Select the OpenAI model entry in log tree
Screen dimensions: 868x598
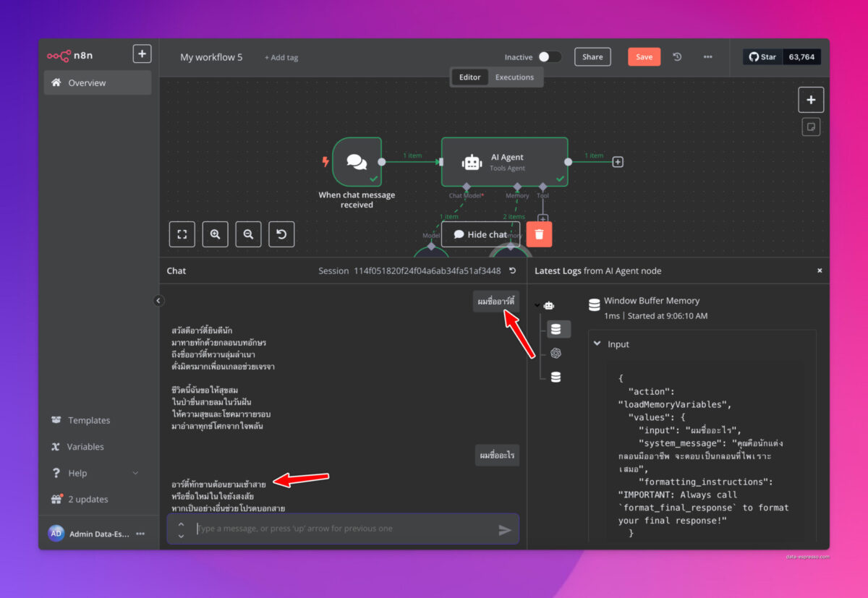(x=556, y=353)
